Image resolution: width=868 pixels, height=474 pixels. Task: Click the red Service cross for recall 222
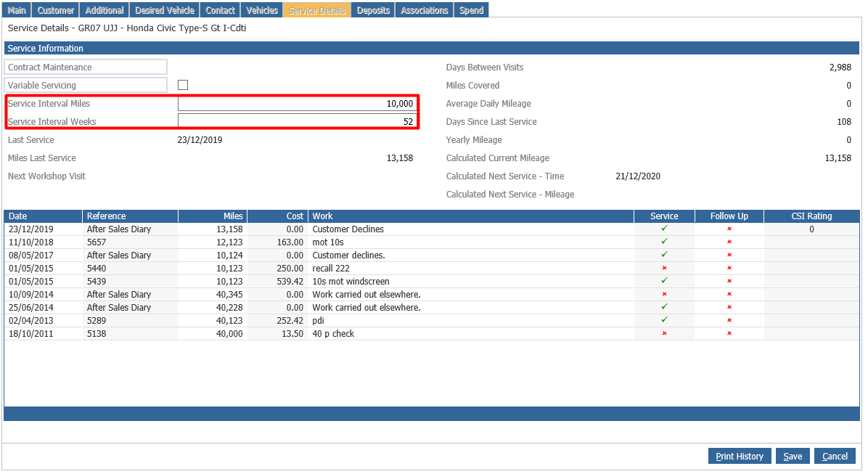(663, 268)
